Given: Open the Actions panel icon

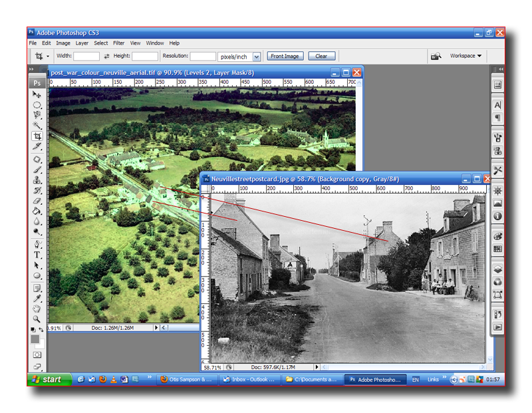Looking at the screenshot, I should [497, 327].
